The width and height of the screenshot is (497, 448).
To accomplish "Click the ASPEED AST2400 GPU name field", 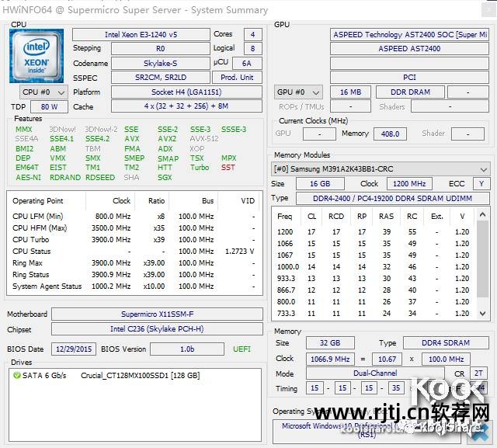I will 409,48.
